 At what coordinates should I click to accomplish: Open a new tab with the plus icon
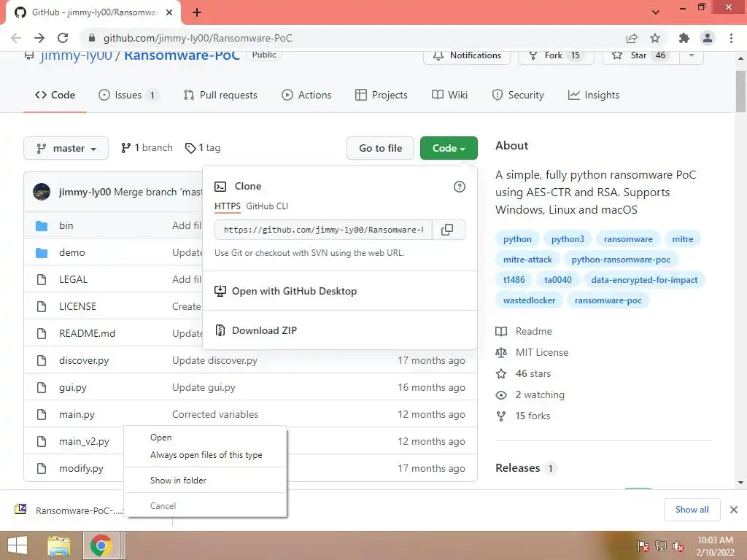click(x=197, y=12)
